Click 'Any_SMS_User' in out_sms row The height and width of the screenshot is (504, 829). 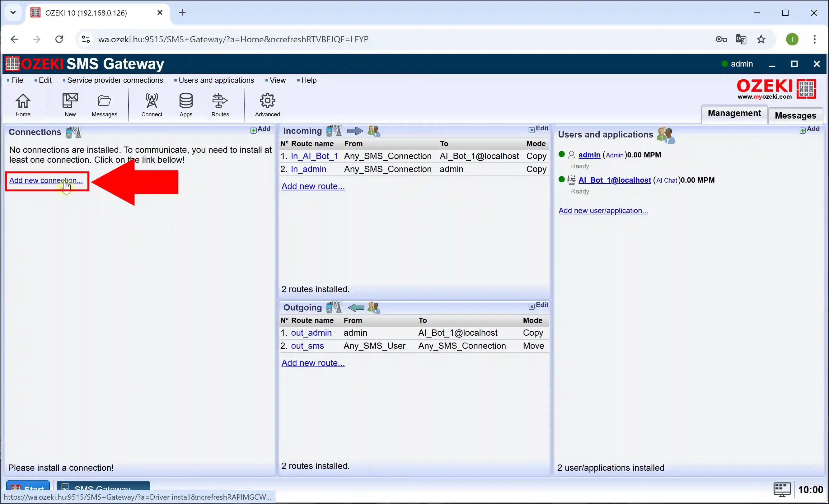374,346
